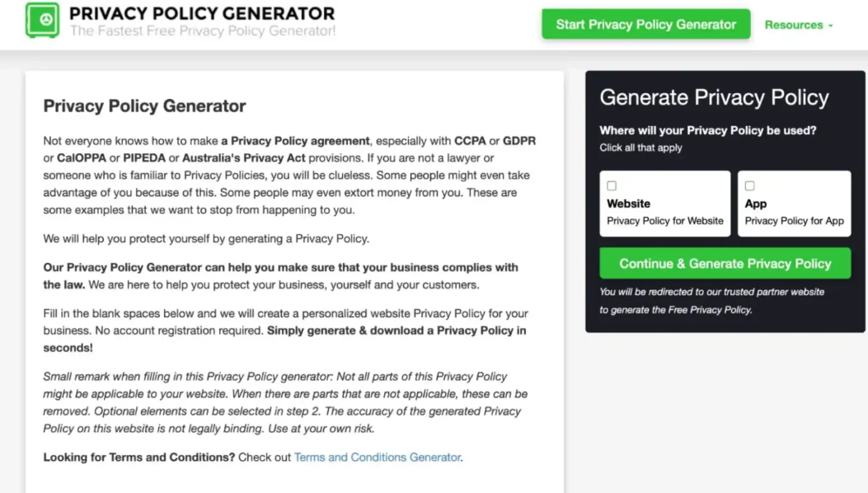Open the Terms and Conditions Generator link

pyautogui.click(x=378, y=457)
